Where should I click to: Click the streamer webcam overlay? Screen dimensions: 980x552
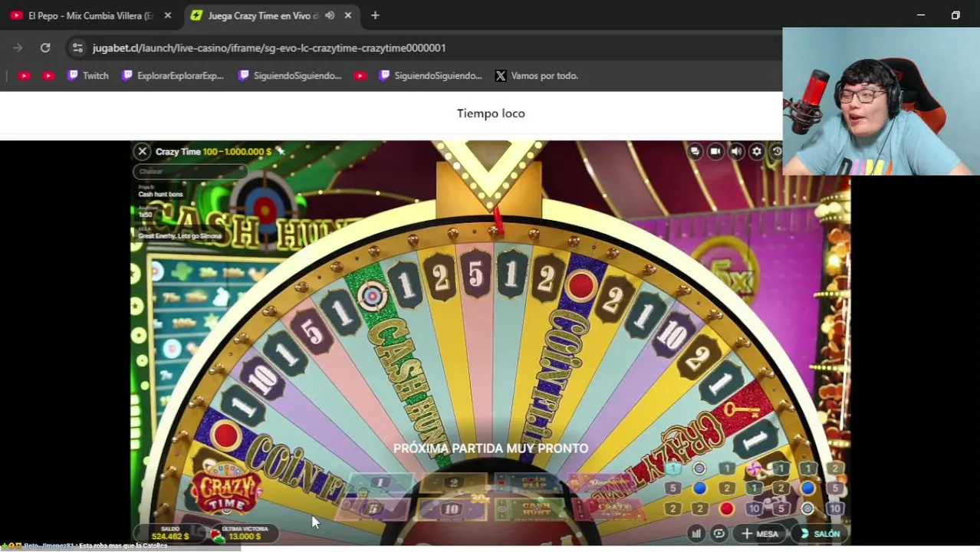[881, 102]
